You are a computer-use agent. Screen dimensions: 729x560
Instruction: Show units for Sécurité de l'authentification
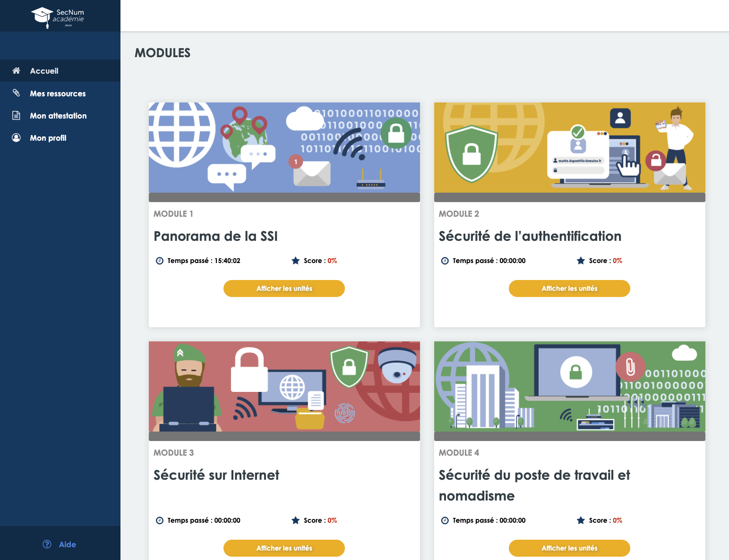click(x=569, y=288)
